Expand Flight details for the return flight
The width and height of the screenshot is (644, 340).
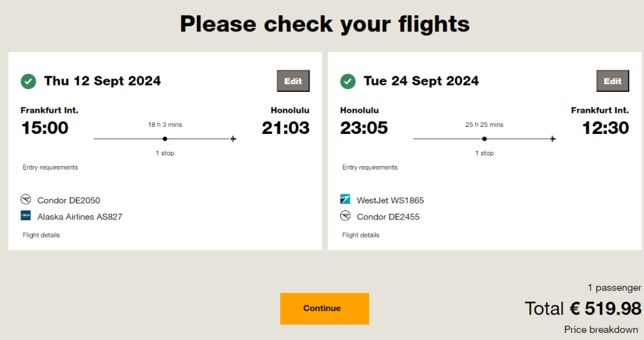[360, 235]
